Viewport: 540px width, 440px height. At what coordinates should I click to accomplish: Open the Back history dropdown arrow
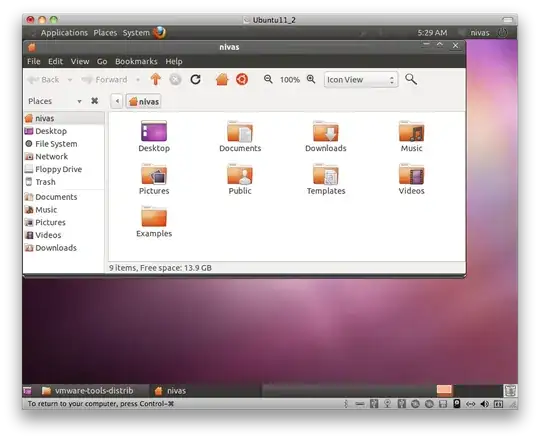[70, 80]
